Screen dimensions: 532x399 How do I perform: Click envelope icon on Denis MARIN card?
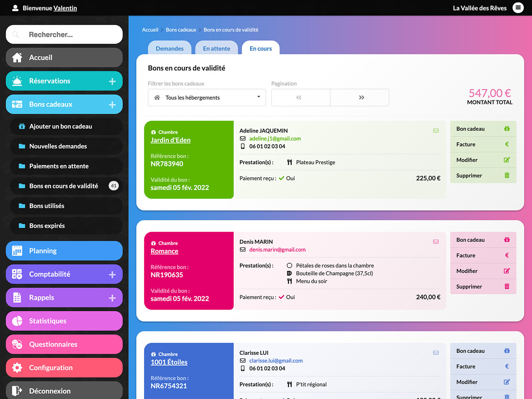[x=436, y=242]
